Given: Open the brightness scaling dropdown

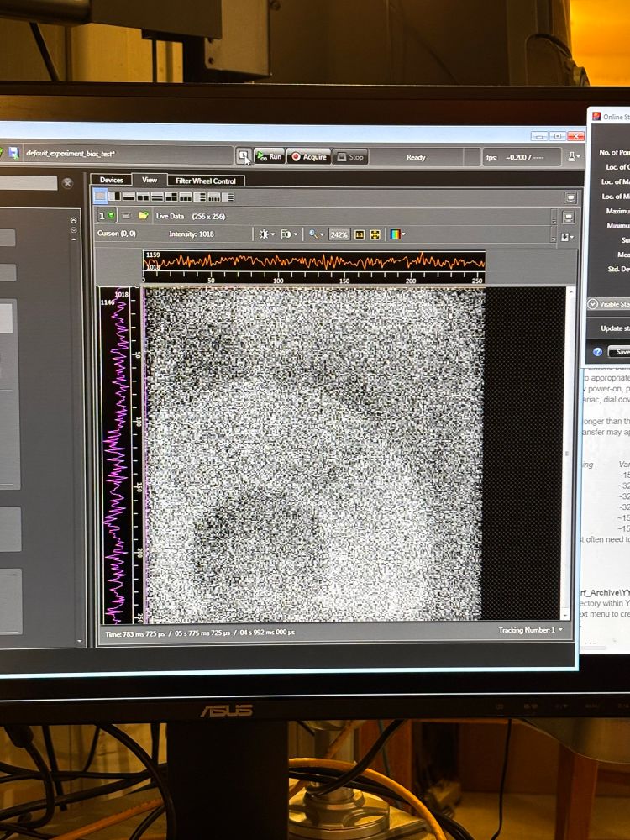Looking at the screenshot, I should 266,234.
